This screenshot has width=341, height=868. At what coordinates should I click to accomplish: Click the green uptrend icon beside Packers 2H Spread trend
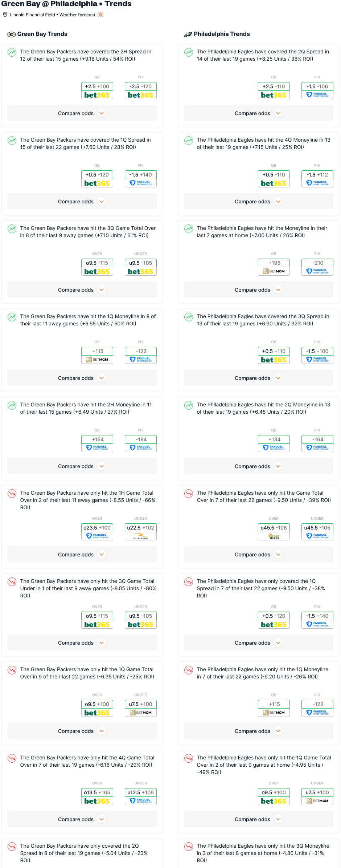click(12, 52)
